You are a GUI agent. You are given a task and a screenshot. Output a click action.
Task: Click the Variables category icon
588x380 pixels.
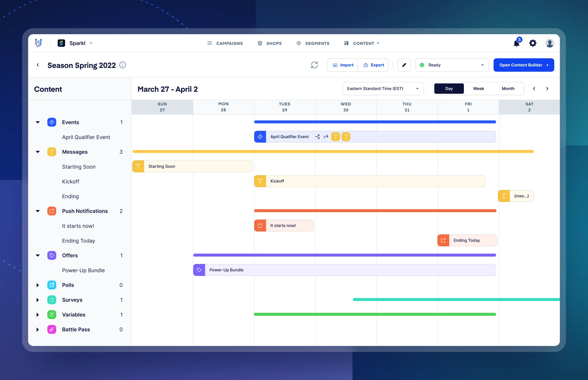click(52, 315)
